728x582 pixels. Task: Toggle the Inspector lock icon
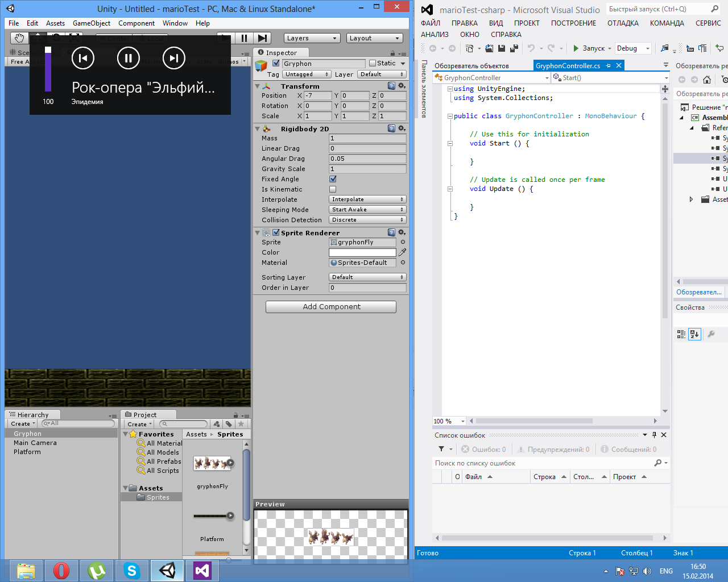(393, 52)
